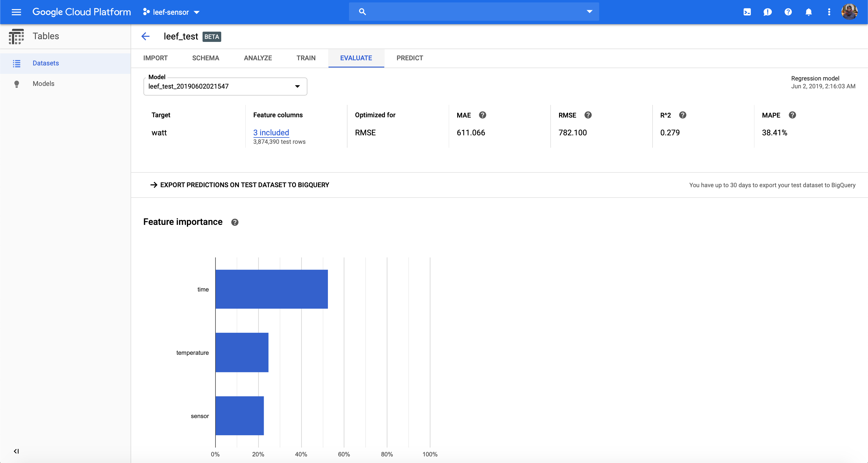Open the Model selection dropdown
Image resolution: width=868 pixels, height=463 pixels.
pos(225,87)
